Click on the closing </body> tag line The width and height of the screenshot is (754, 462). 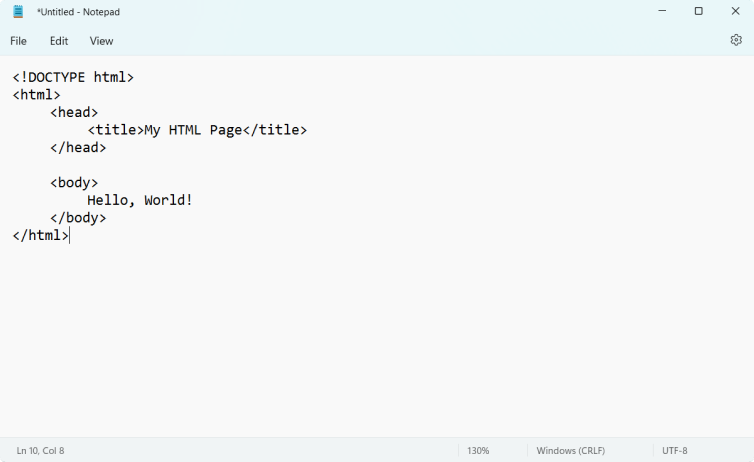coord(78,218)
